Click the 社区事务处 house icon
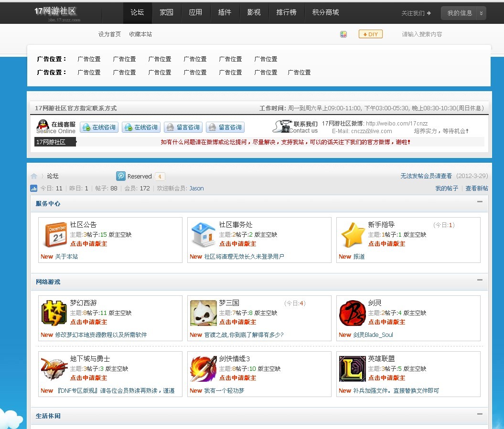 pyautogui.click(x=204, y=235)
